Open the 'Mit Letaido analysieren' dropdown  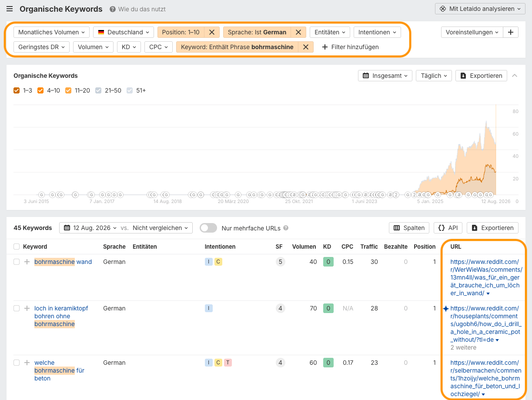coord(480,9)
